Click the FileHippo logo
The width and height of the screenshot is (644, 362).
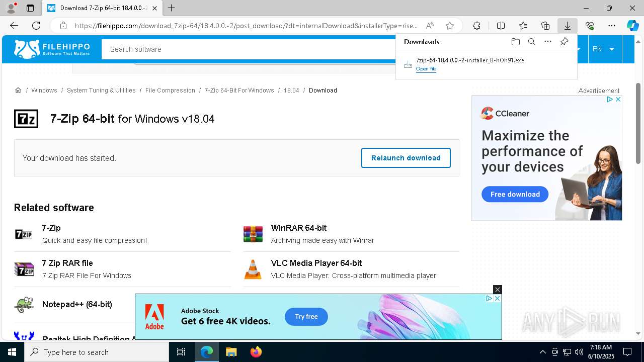click(x=52, y=49)
